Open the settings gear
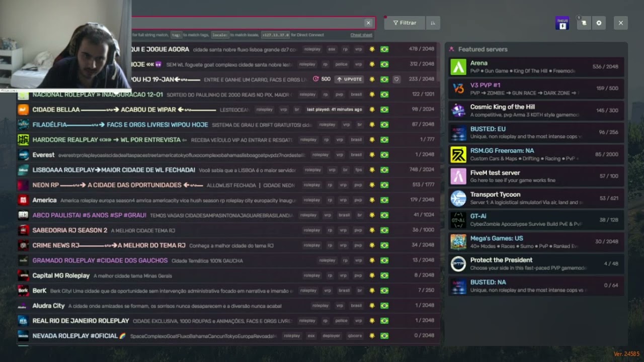Image resolution: width=644 pixels, height=362 pixels. point(599,23)
